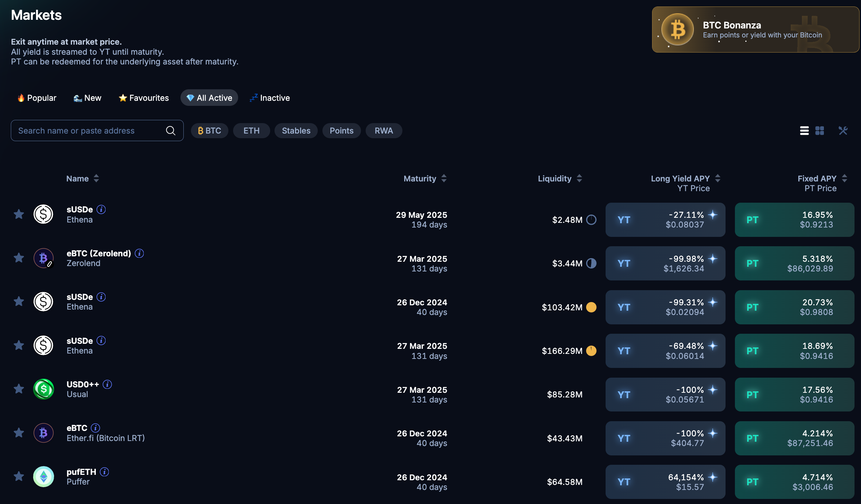Open info icon next to eBTC (Zerolend)
The width and height of the screenshot is (861, 504).
[139, 253]
